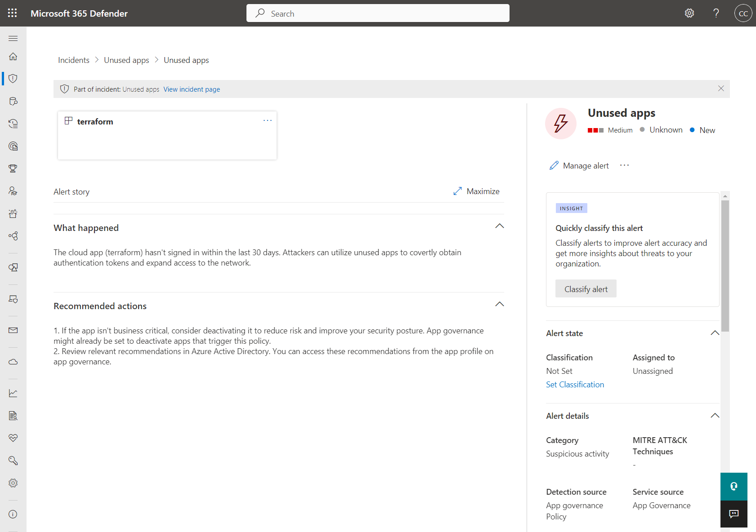Open the app launcher waffle icon
This screenshot has height=532, width=756.
click(x=13, y=13)
